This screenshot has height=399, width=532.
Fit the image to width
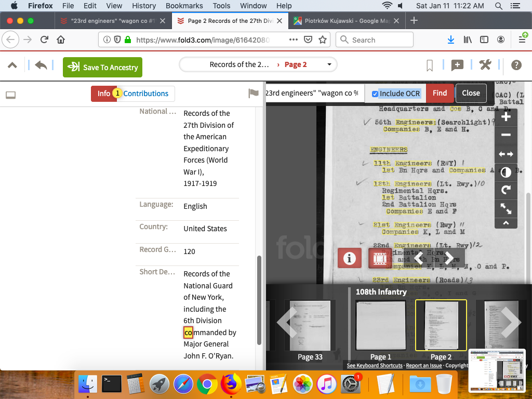click(506, 154)
